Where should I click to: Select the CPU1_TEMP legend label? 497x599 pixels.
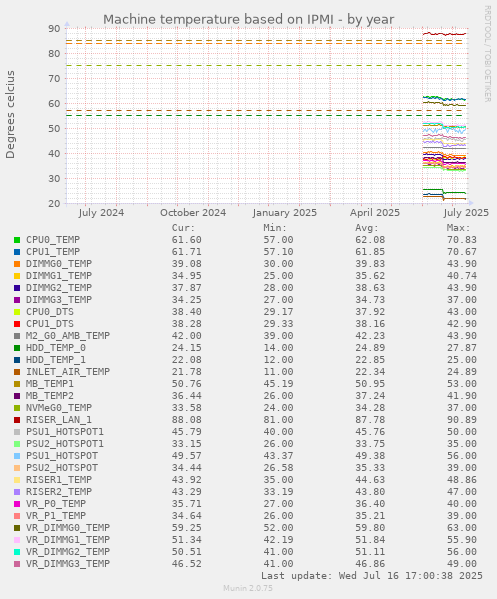click(53, 252)
